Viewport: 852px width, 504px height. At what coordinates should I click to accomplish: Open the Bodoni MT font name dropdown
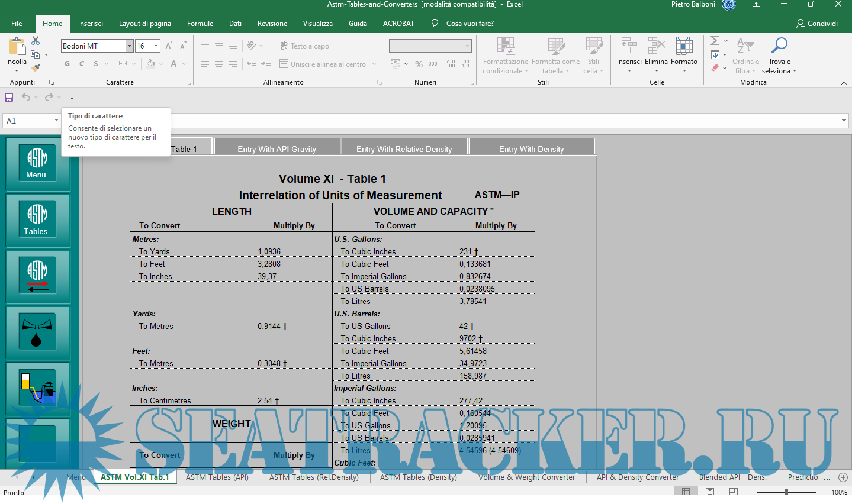pyautogui.click(x=129, y=46)
